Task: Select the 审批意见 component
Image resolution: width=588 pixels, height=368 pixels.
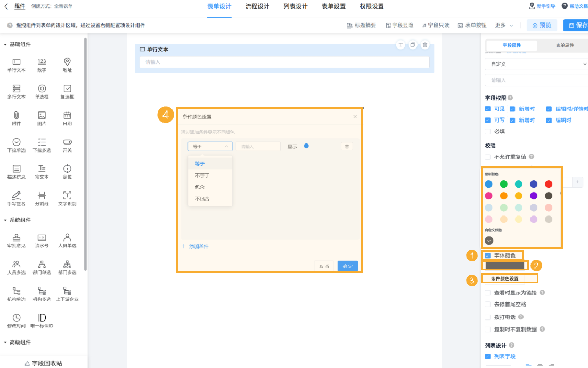Action: pyautogui.click(x=17, y=241)
